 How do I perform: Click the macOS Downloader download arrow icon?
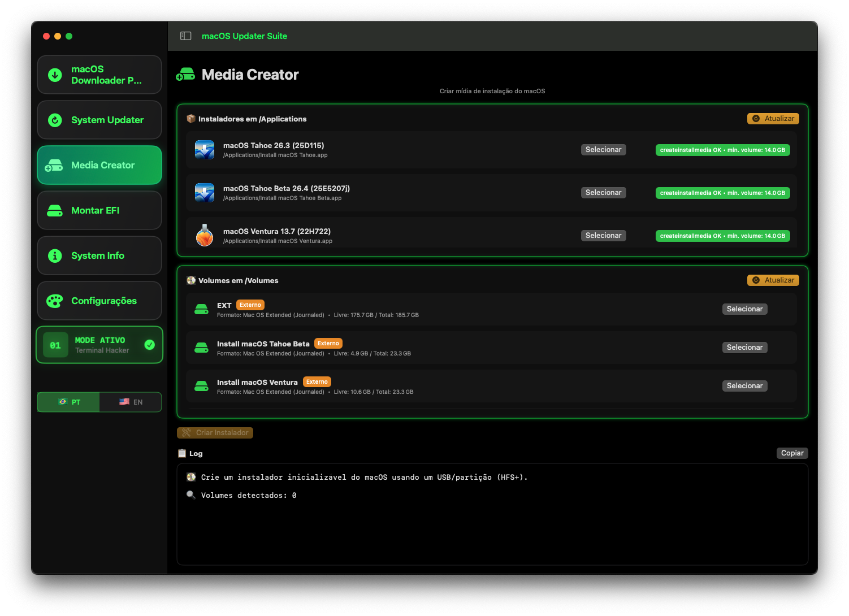tap(55, 75)
